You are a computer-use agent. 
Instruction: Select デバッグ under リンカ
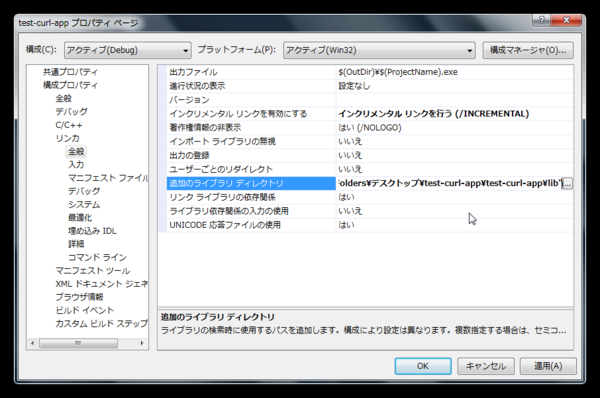84,191
